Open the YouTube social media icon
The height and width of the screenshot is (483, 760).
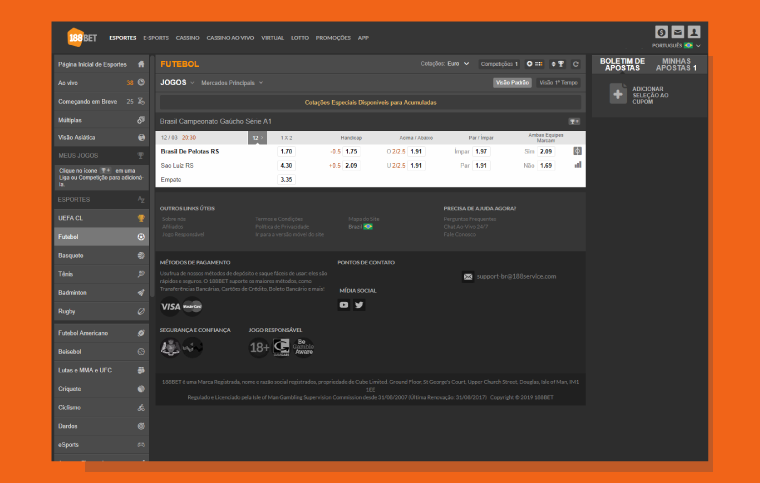click(344, 305)
